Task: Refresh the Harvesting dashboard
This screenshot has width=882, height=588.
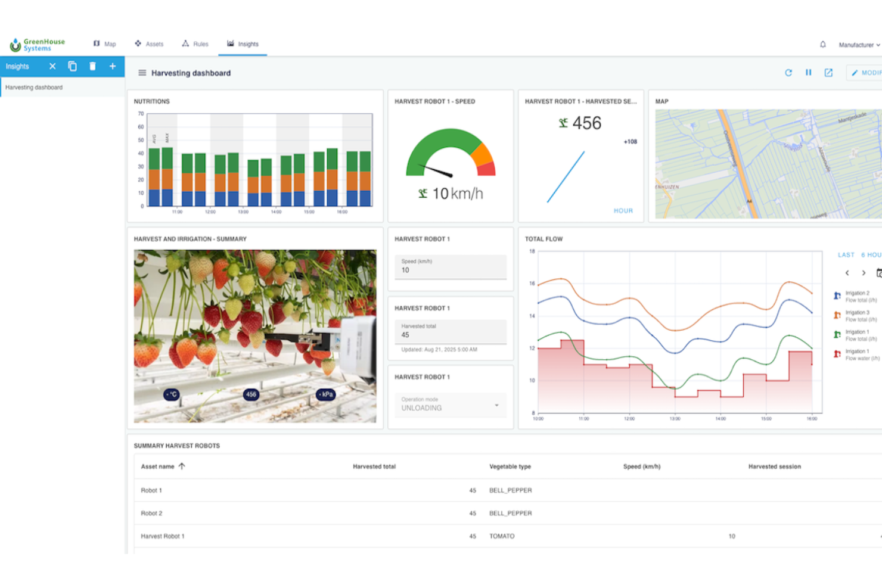Action: [x=788, y=72]
